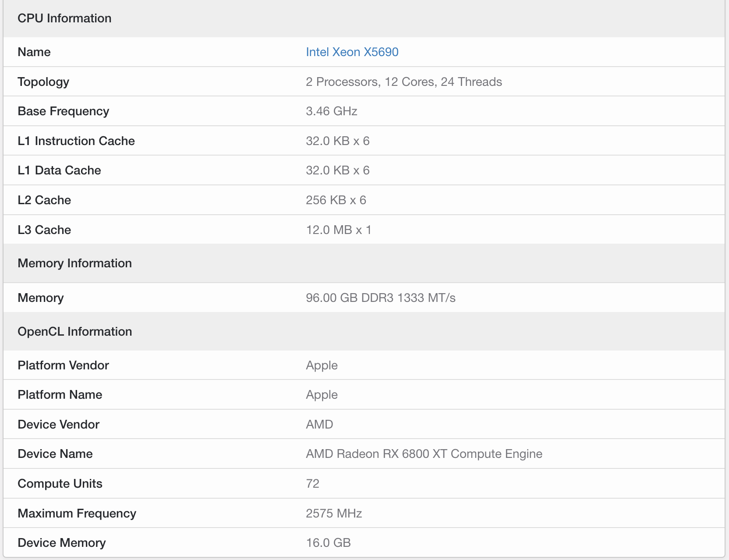729x560 pixels.
Task: Click the L1 Instruction Cache label
Action: coord(76,141)
